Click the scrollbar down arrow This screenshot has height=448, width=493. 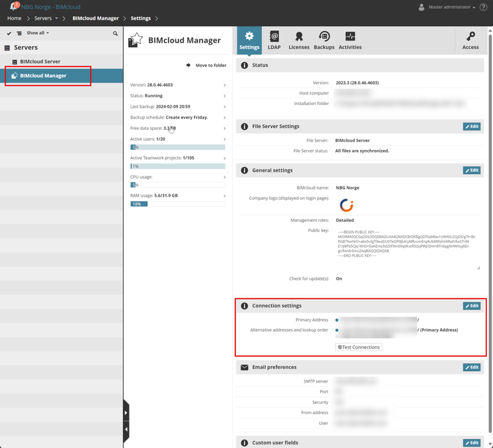coord(490,444)
